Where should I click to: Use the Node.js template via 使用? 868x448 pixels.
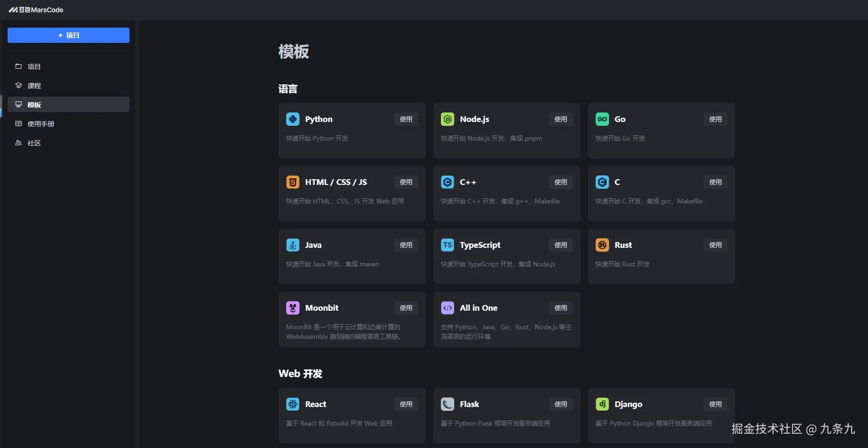coord(561,119)
